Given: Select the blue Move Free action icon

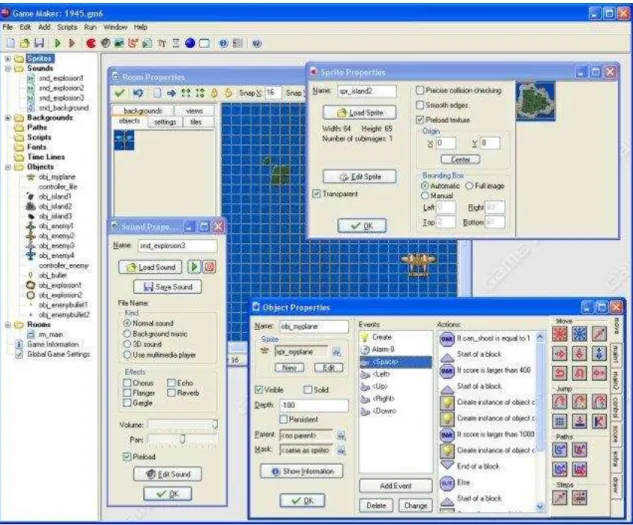Looking at the screenshot, I should [580, 334].
